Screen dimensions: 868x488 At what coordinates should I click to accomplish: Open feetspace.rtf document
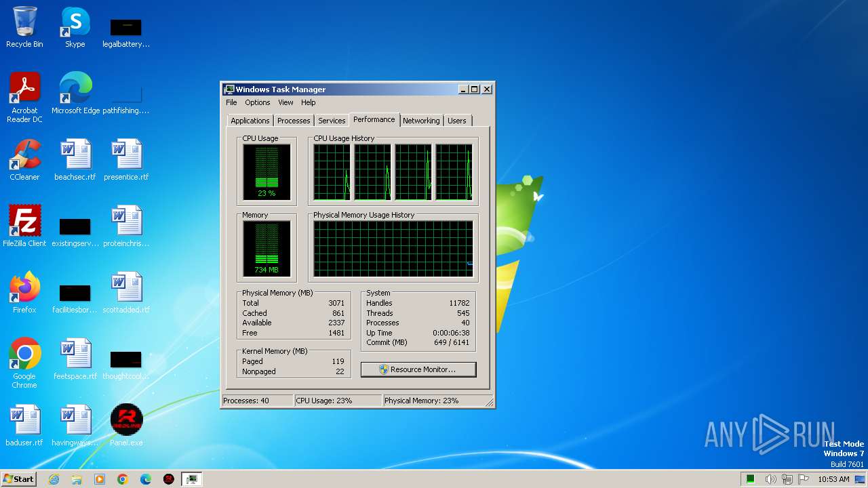pos(75,359)
